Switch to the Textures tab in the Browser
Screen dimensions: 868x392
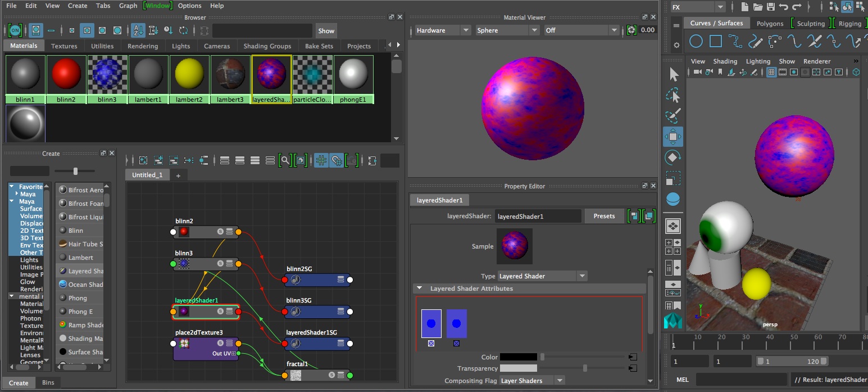pyautogui.click(x=64, y=46)
